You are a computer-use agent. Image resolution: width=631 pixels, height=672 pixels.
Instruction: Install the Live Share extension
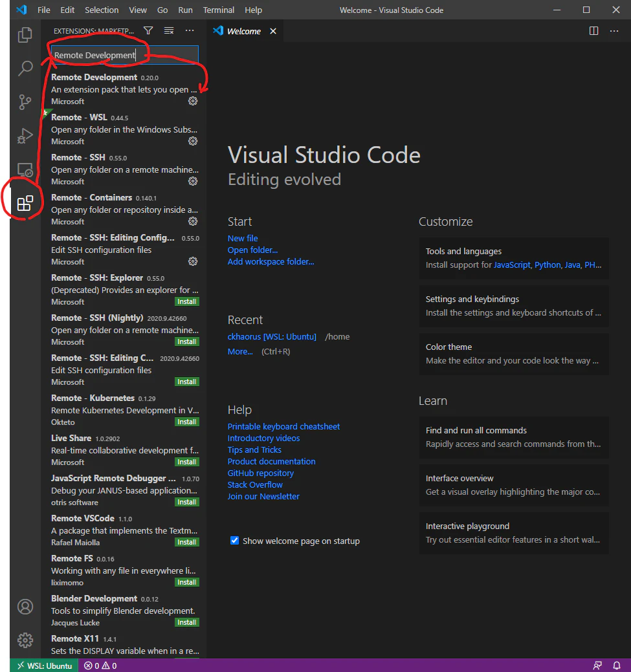(186, 462)
